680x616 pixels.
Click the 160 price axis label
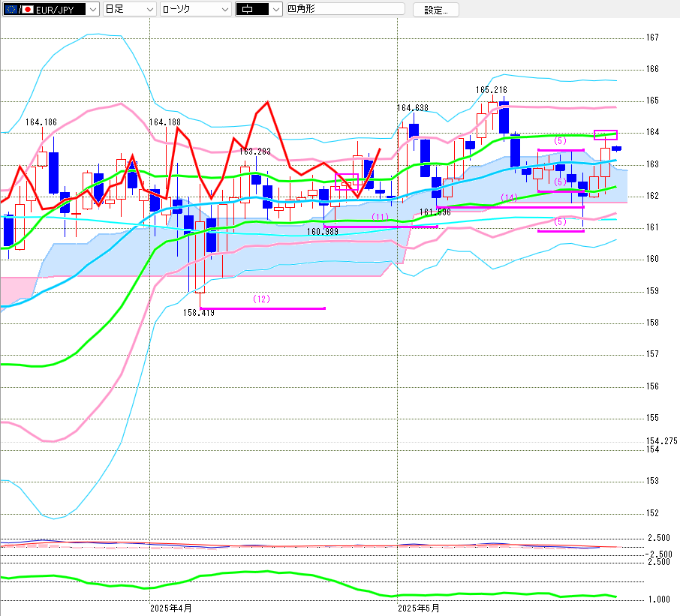[652, 259]
